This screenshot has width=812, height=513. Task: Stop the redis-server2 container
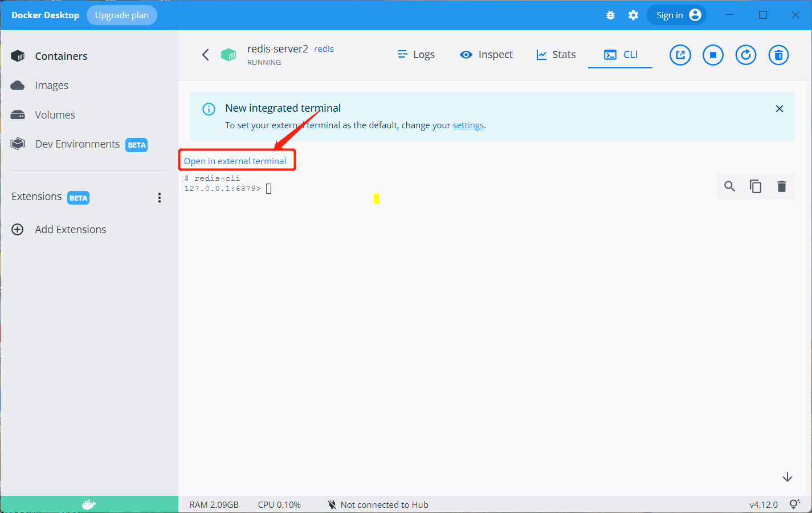point(713,55)
